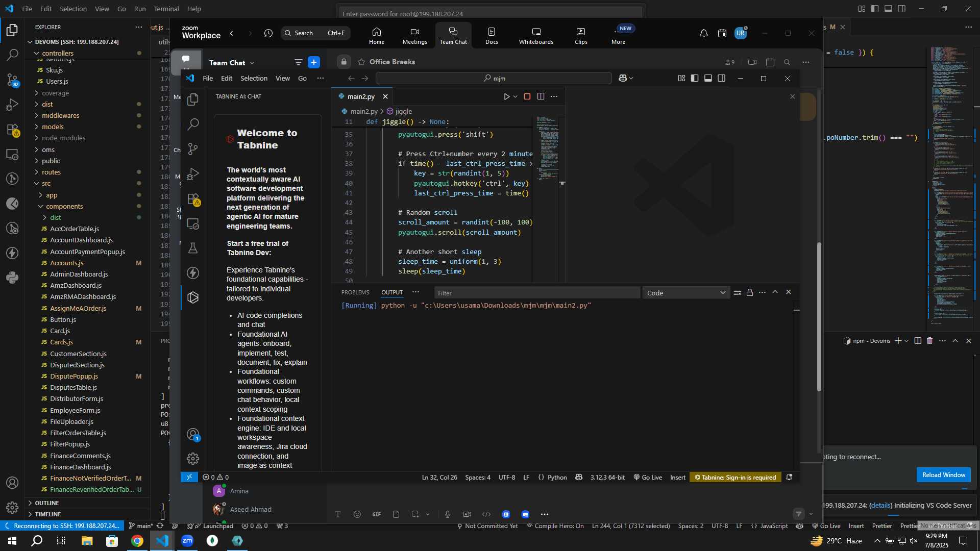Viewport: 980px width, 551px height.
Task: Open emoji picker in Zoom chat toolbar
Action: (357, 514)
